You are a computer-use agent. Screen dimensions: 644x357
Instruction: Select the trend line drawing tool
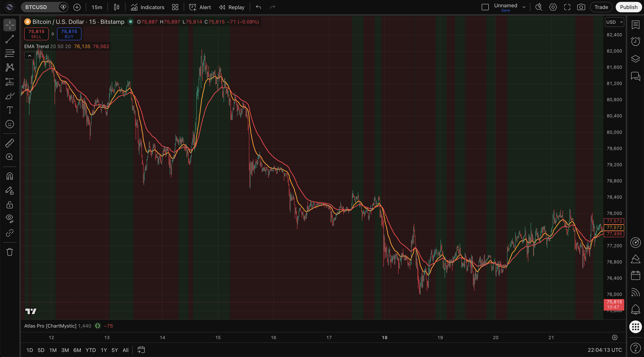click(10, 39)
